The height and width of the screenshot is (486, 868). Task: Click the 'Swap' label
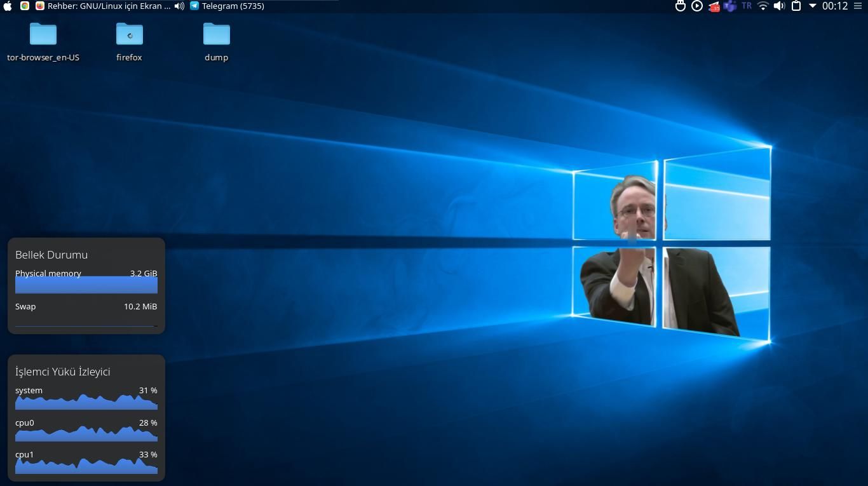[25, 306]
